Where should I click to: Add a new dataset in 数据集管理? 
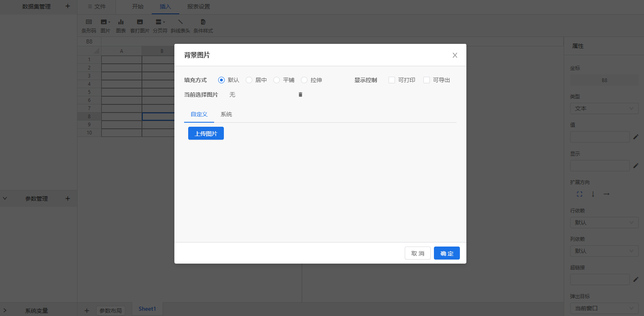[x=68, y=6]
